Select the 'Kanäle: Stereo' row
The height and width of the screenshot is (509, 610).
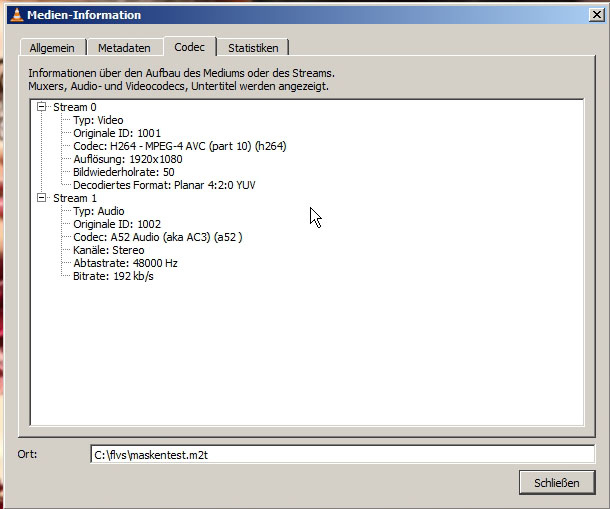coord(109,250)
